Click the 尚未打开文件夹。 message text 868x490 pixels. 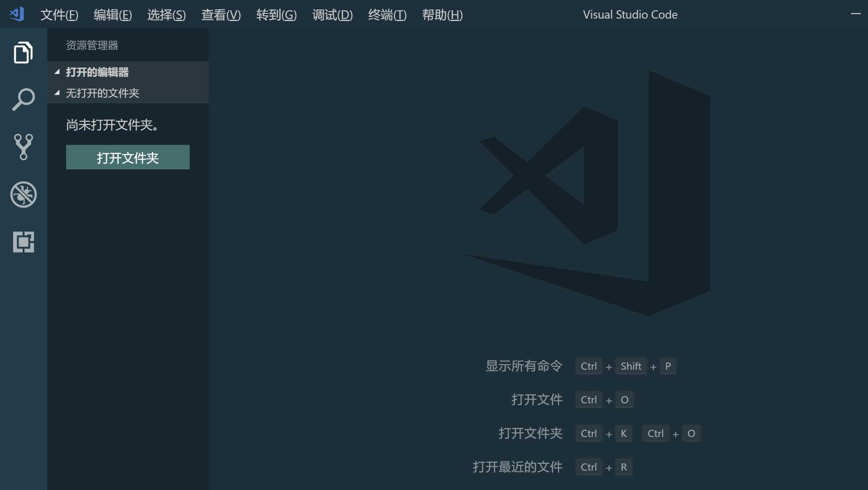click(x=113, y=125)
